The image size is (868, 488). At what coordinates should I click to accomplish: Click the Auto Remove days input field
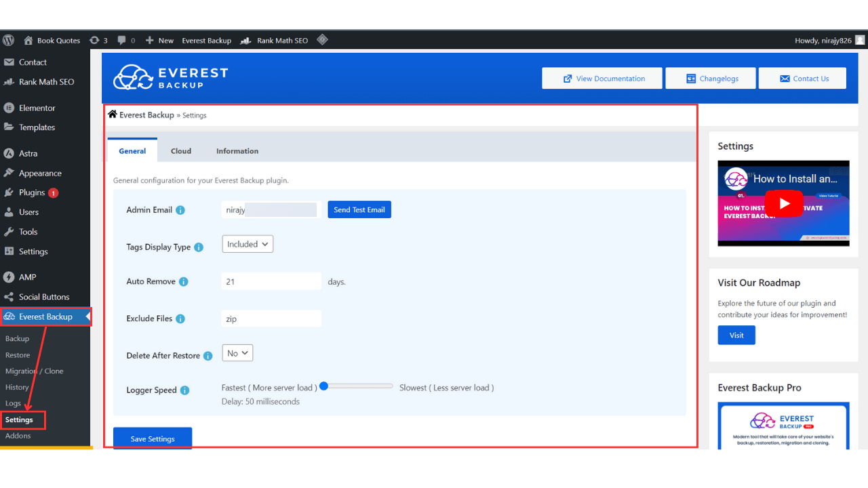271,281
